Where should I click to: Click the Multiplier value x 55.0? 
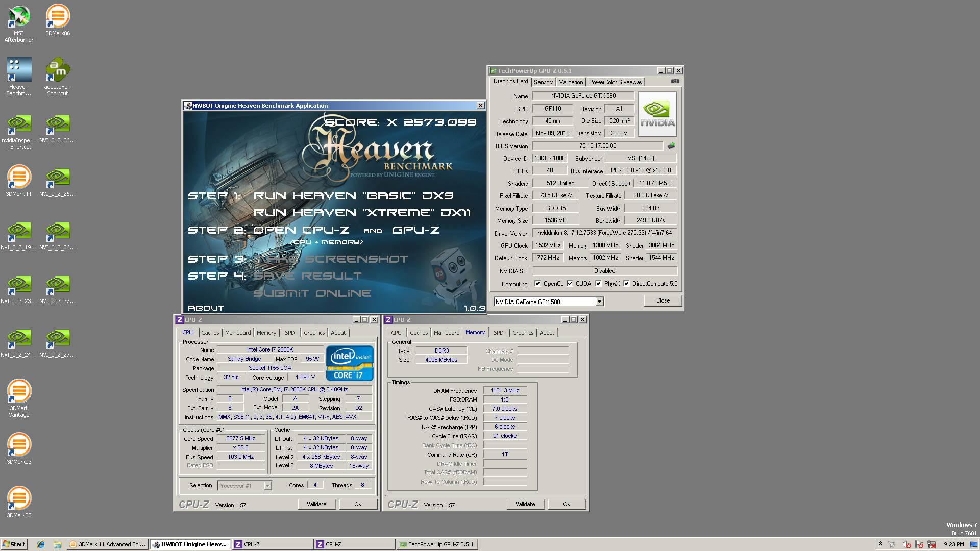(x=241, y=447)
